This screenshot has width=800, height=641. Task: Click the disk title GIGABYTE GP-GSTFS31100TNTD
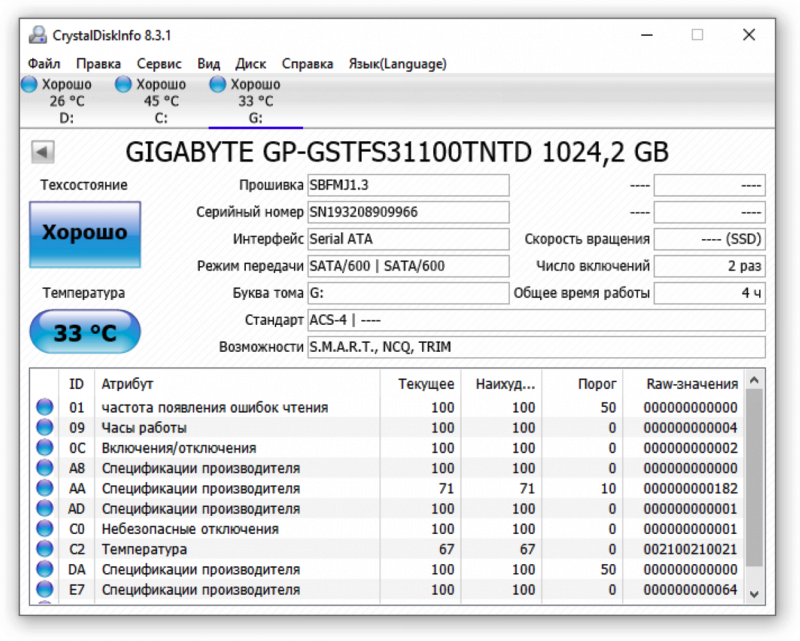pyautogui.click(x=329, y=152)
